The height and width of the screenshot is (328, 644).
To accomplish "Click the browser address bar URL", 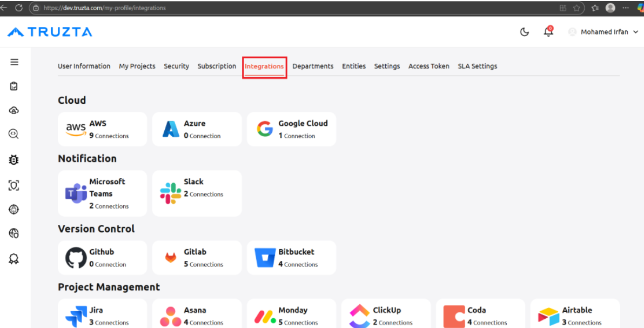I will pyautogui.click(x=104, y=8).
